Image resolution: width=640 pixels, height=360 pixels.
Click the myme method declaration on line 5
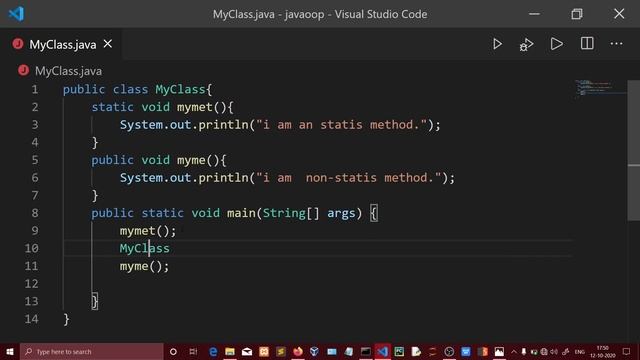click(191, 160)
